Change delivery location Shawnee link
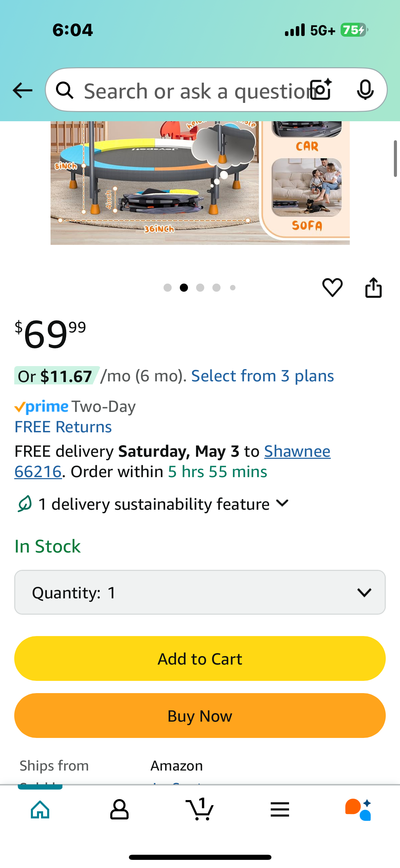 coord(297,451)
